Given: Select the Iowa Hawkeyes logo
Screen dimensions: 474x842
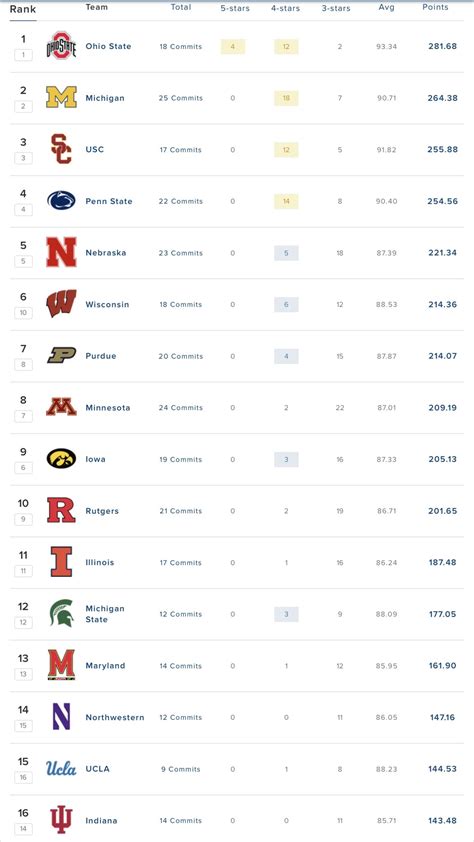Looking at the screenshot, I should pyautogui.click(x=61, y=459).
